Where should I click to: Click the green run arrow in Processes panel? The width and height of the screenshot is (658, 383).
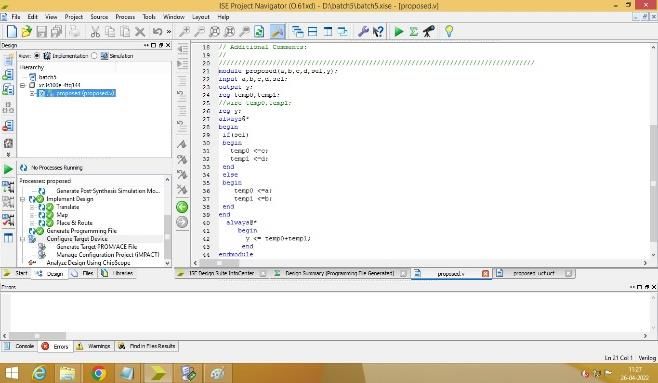pyautogui.click(x=8, y=169)
